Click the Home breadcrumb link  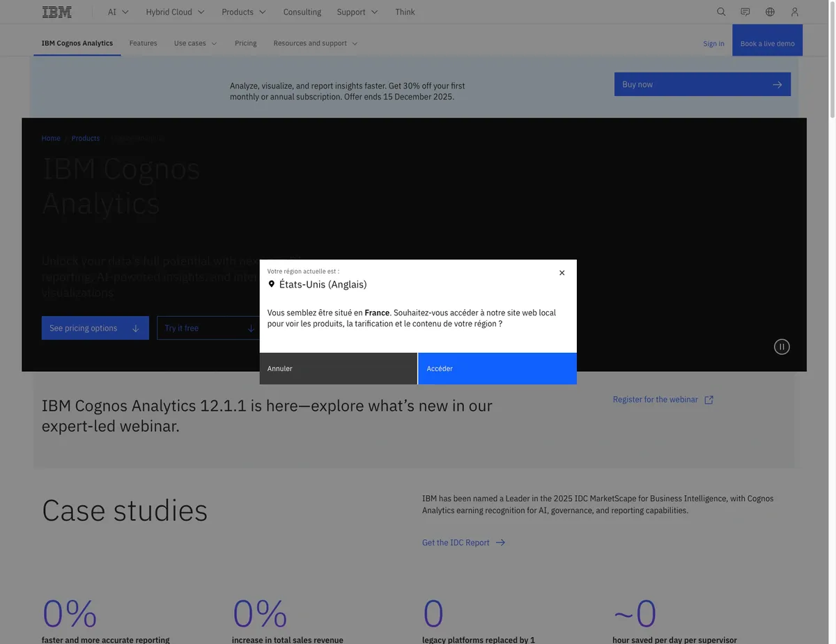(51, 139)
